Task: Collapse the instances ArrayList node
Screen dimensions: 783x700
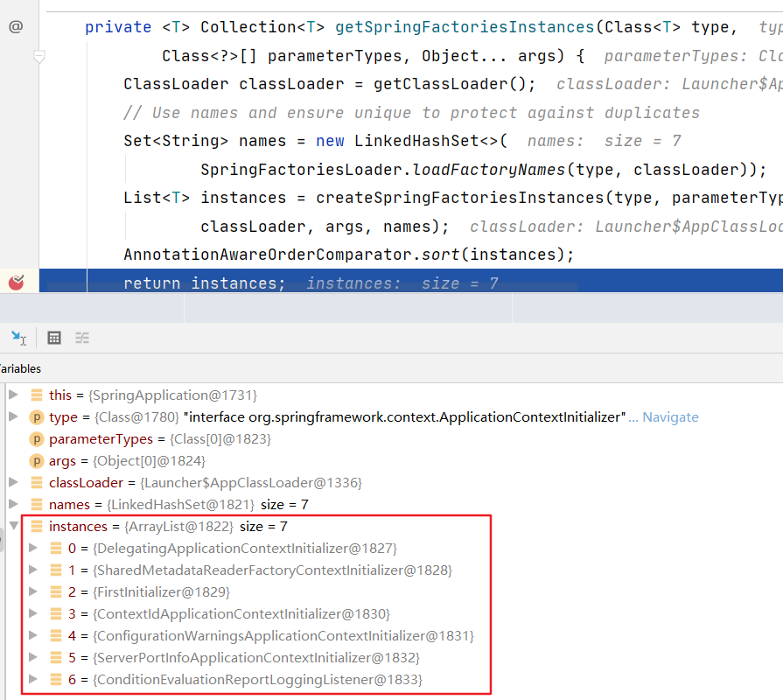Action: click(14, 526)
